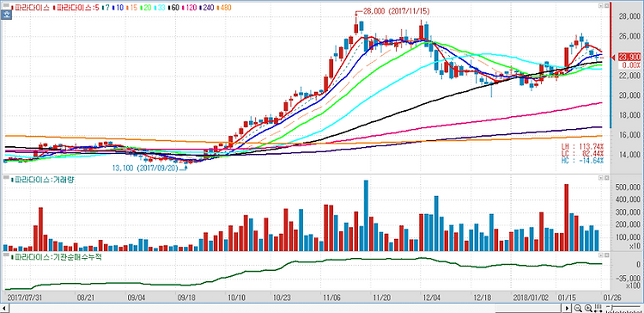Click the small gray box above '호' button
The image size is (644, 313).
[6, 5]
